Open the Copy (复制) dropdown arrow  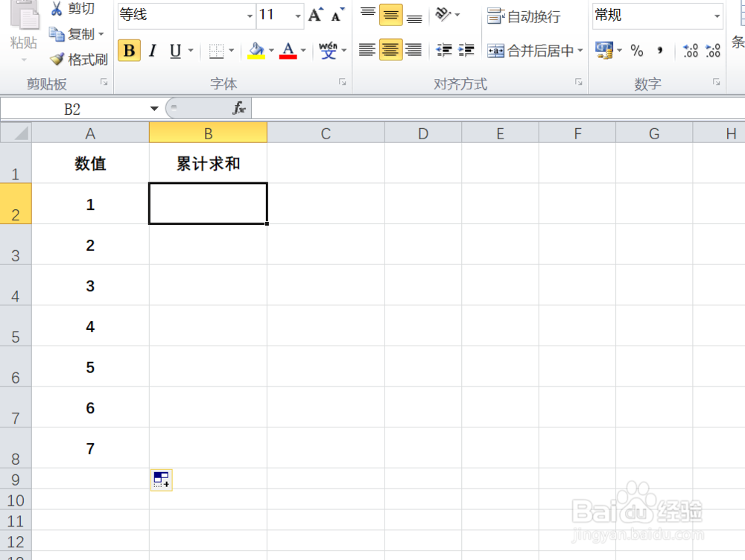tap(101, 34)
